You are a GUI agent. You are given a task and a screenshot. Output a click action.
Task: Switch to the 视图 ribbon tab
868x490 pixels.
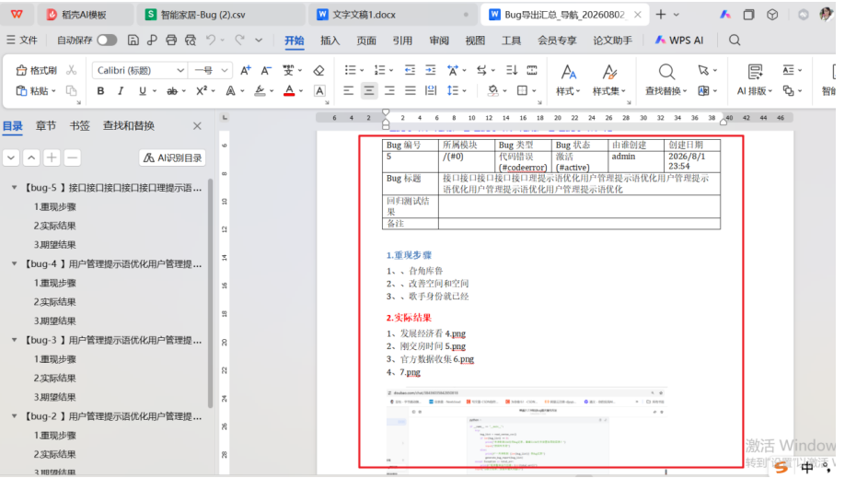(x=475, y=41)
